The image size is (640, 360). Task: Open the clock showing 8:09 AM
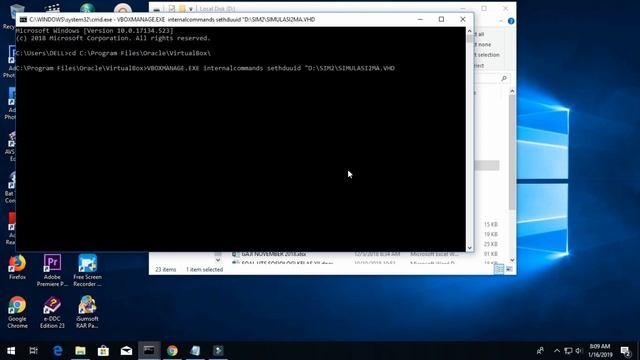click(600, 351)
